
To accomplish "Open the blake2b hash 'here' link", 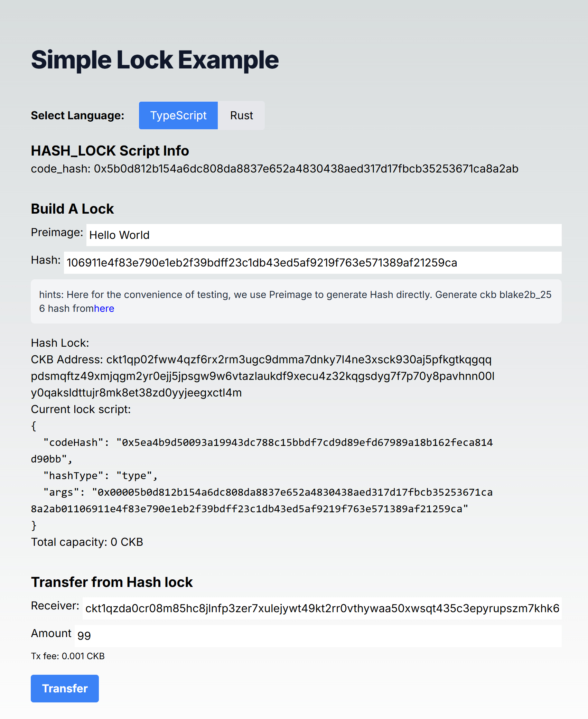I will (x=104, y=308).
